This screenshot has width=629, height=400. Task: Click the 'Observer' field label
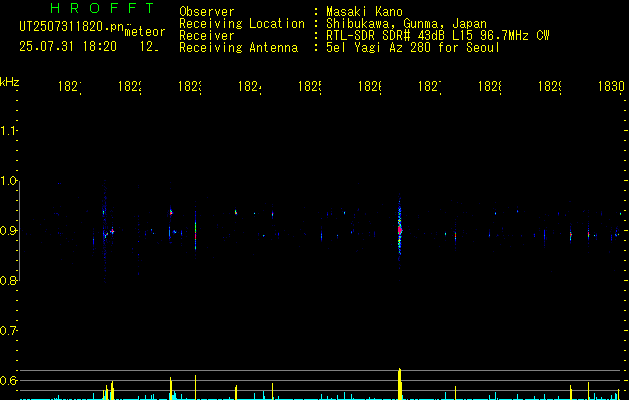(207, 12)
